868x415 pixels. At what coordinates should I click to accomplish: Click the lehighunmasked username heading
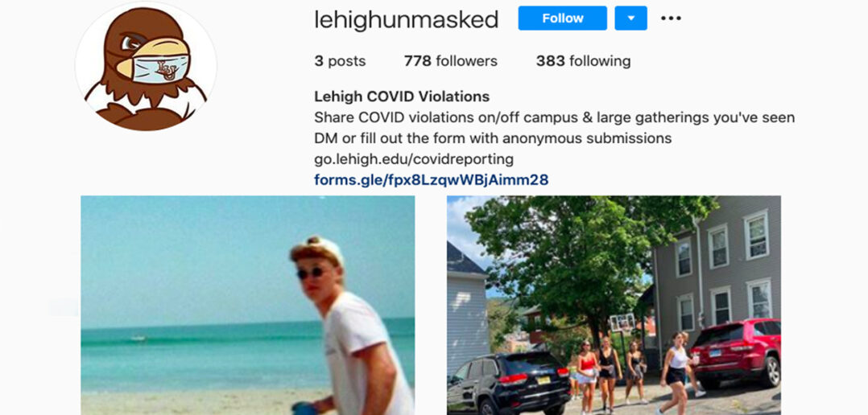point(407,19)
